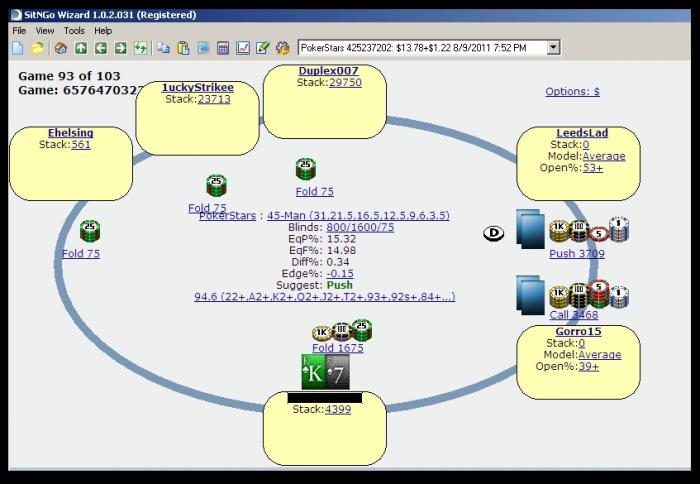Screen dimensions: 700x484
Task: Edit Ehelsing's stack value 561
Action: pos(81,145)
